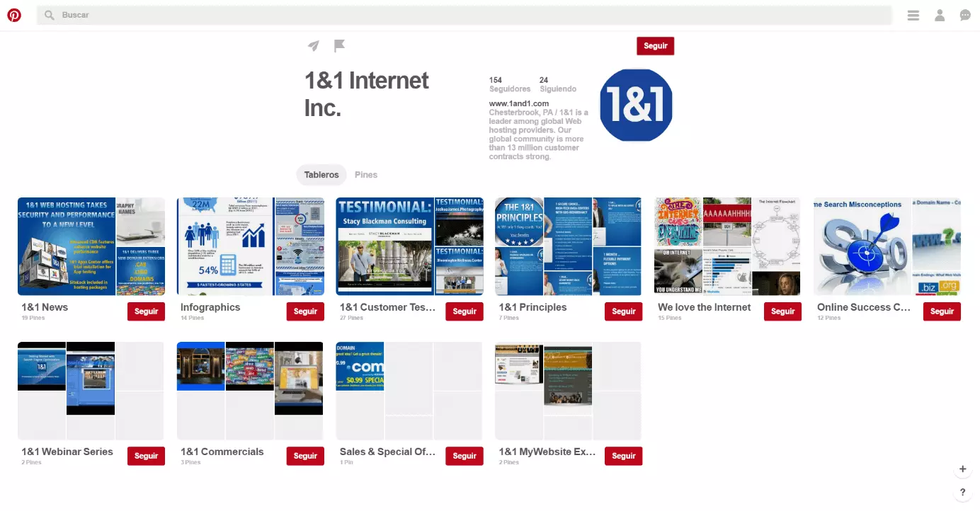Click the 1&1 News board title

45,307
